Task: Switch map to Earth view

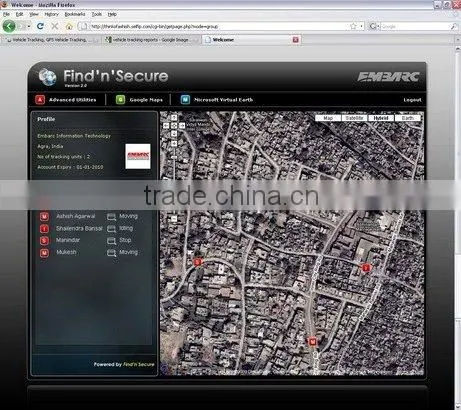Action: (x=408, y=118)
